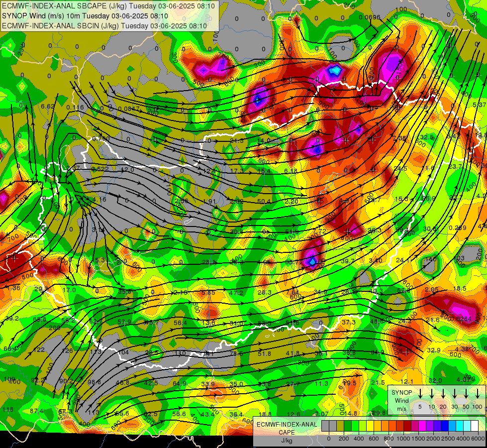Click the 30 m/s wind arrow in SYNOP legend
This screenshot has width=487, height=448.
pos(454,393)
